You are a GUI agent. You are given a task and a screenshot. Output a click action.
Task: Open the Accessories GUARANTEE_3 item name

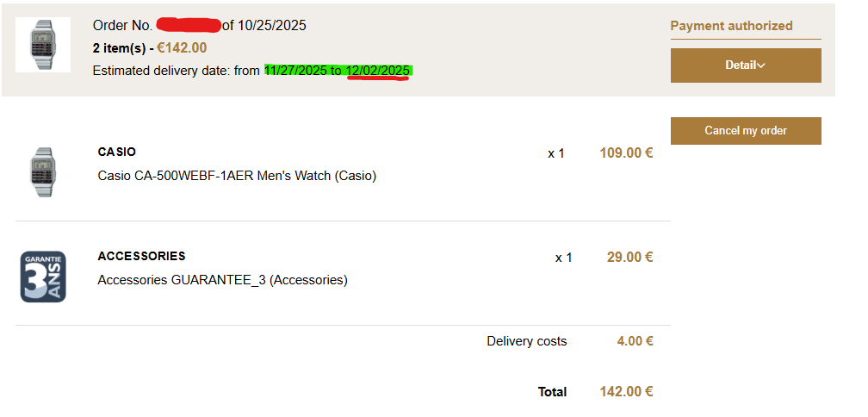pos(222,280)
